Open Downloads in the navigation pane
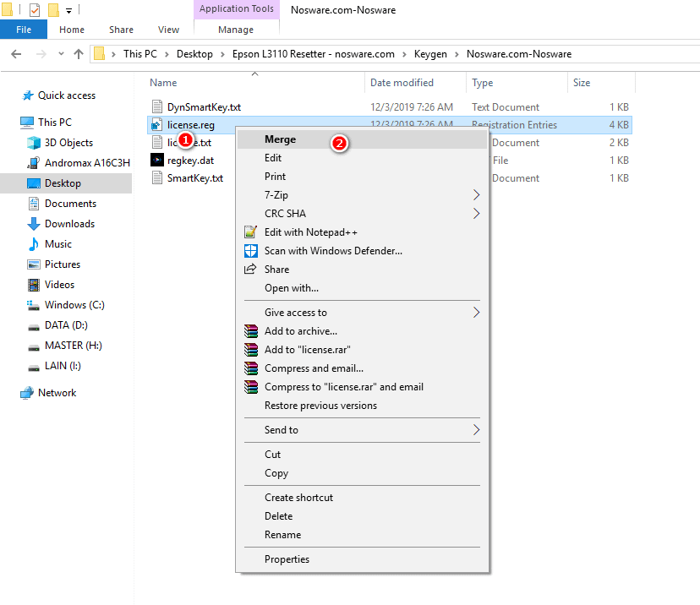The width and height of the screenshot is (700, 605). click(69, 224)
